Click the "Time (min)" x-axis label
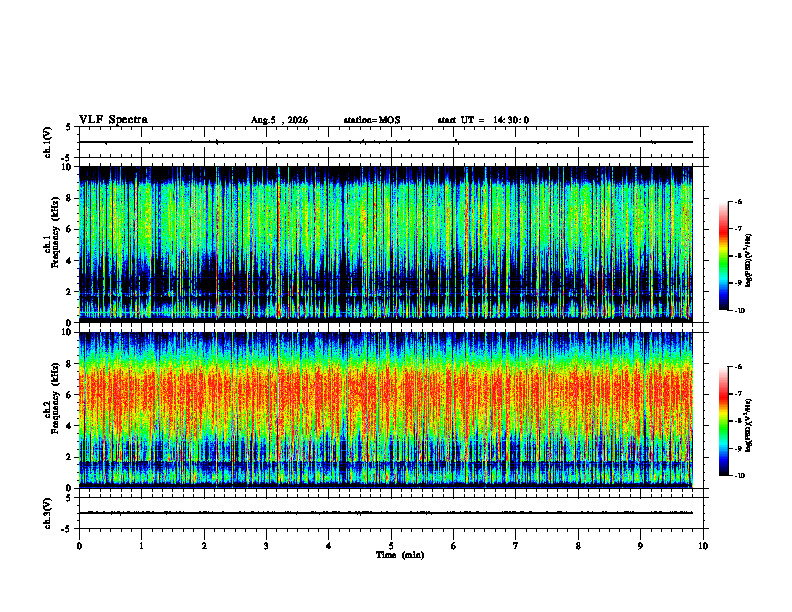Image resolution: width=792 pixels, height=612 pixels. (x=400, y=555)
